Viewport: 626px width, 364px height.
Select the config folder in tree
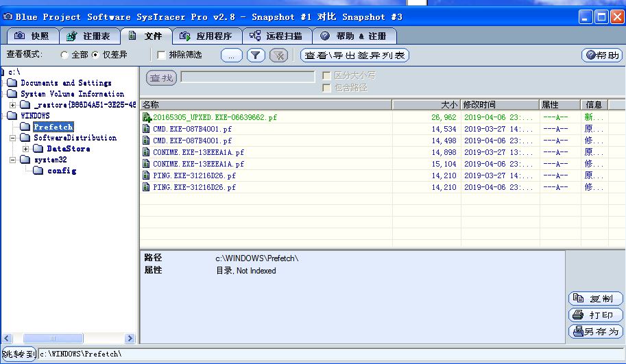click(62, 171)
